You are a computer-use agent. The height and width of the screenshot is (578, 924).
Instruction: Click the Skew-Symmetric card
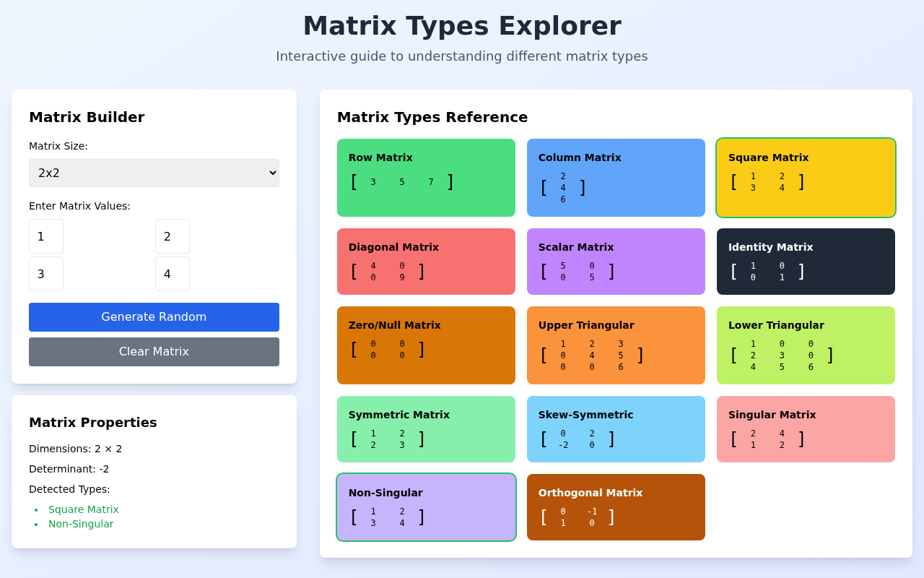pos(616,428)
